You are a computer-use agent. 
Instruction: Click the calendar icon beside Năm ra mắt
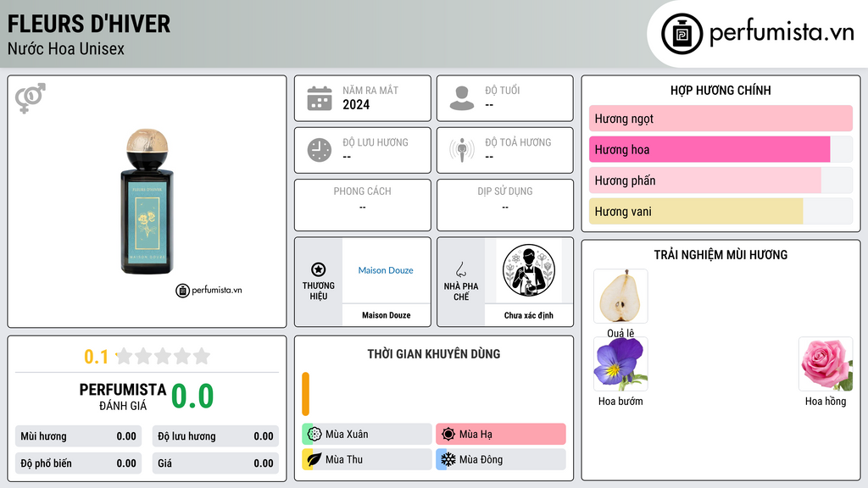[320, 98]
